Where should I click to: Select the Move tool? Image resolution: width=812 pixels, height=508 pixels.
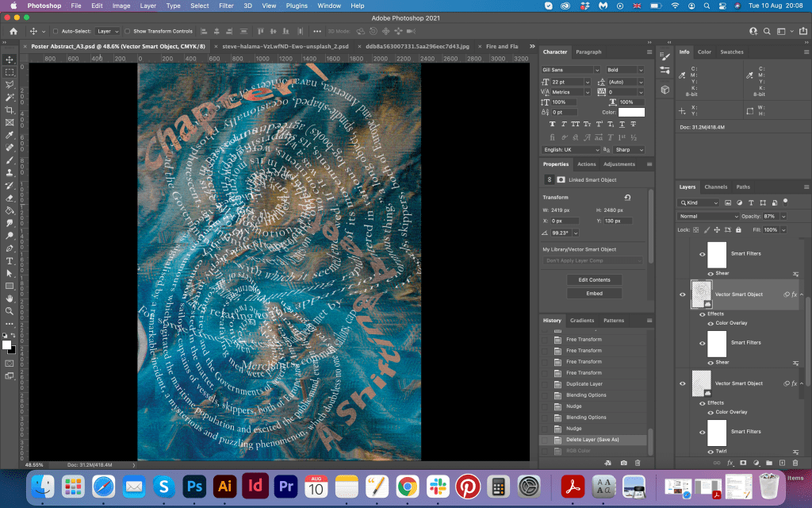coord(10,60)
